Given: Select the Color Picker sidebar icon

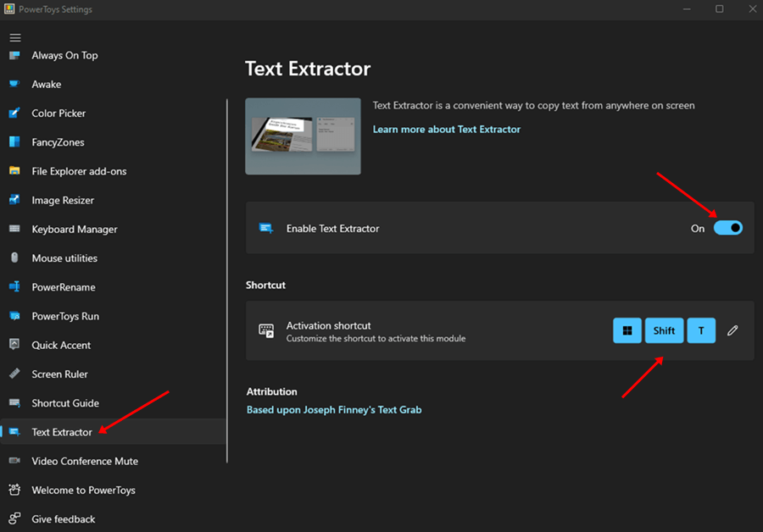Looking at the screenshot, I should point(14,114).
